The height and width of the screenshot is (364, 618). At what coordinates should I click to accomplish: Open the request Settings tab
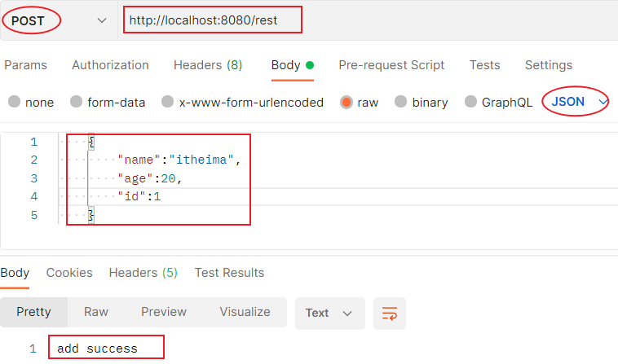[549, 65]
